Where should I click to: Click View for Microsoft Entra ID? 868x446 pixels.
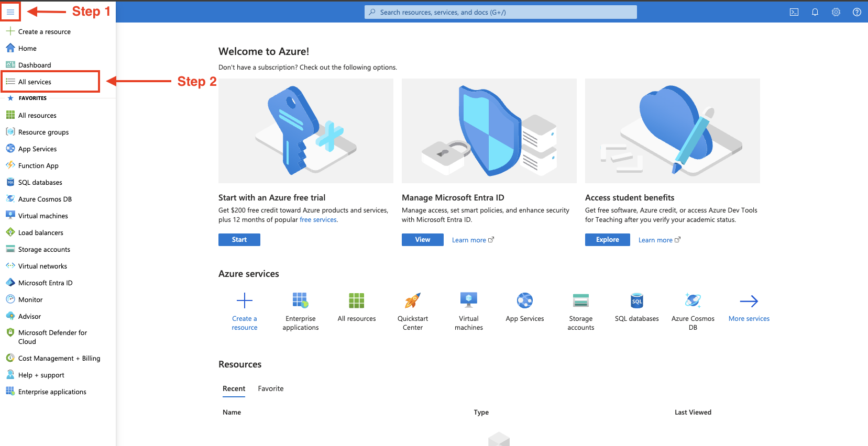click(423, 240)
